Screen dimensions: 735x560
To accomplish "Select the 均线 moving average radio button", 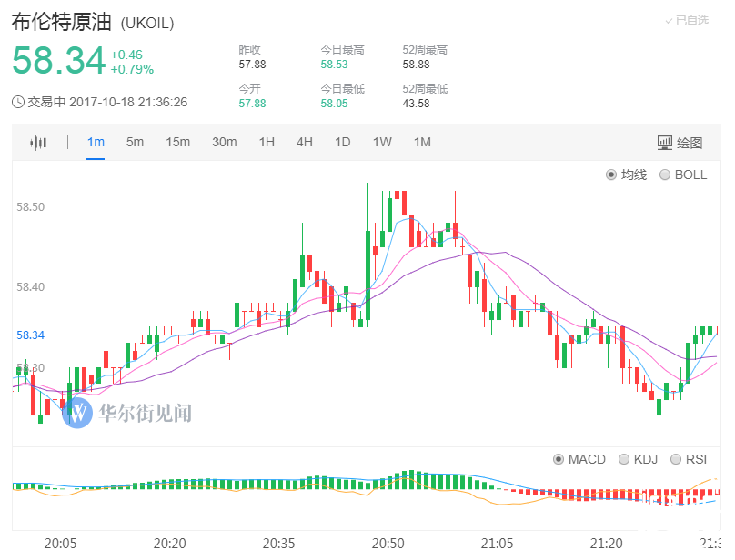I will pyautogui.click(x=610, y=175).
